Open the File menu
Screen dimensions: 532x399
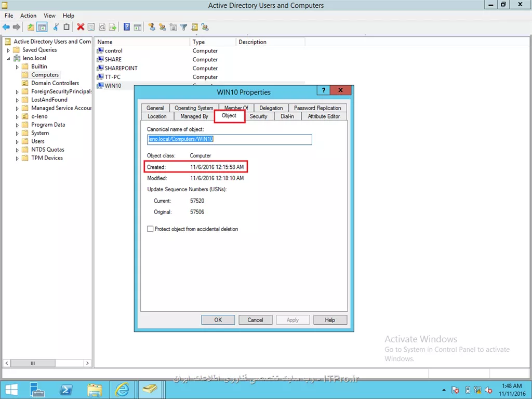click(9, 16)
